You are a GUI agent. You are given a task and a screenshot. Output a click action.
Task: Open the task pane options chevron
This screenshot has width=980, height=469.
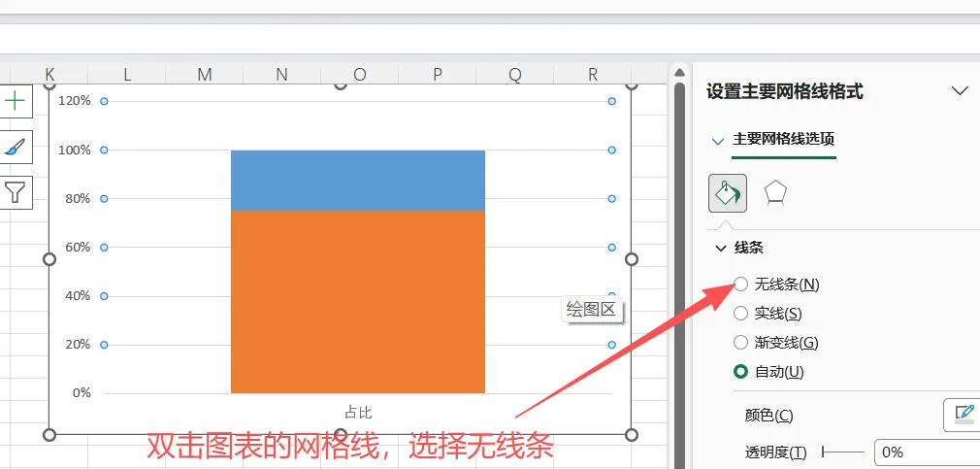coord(960,91)
